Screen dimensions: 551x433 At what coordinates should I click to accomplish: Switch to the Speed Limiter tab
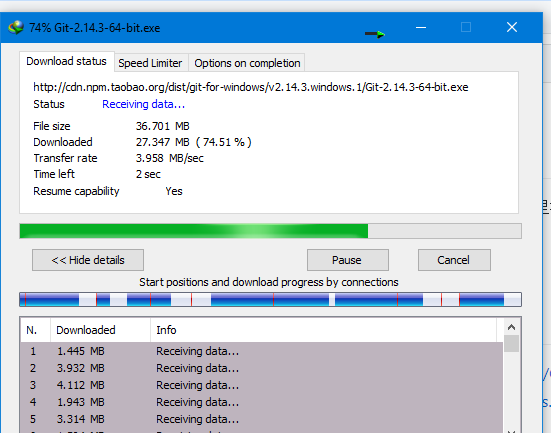coord(150,63)
